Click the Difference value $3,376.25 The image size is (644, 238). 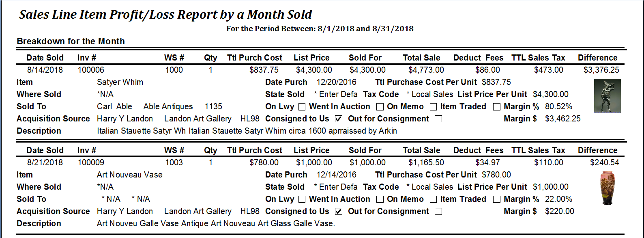click(601, 70)
